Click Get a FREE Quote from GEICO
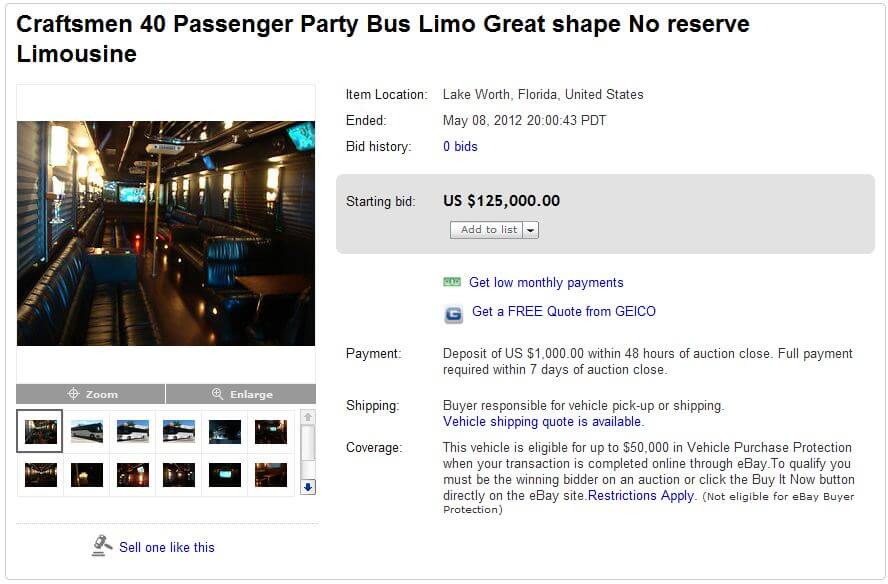888x584 pixels. [x=564, y=312]
